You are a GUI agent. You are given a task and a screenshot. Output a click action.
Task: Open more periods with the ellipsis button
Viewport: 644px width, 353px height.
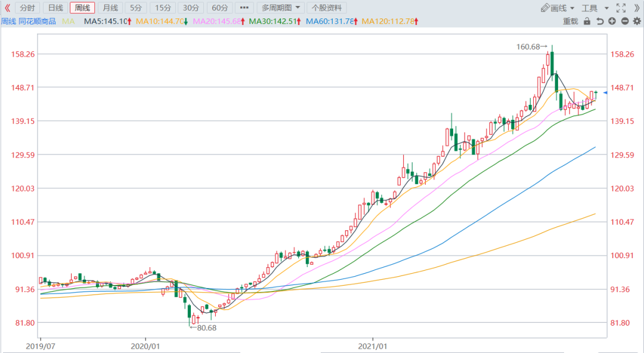pyautogui.click(x=244, y=8)
